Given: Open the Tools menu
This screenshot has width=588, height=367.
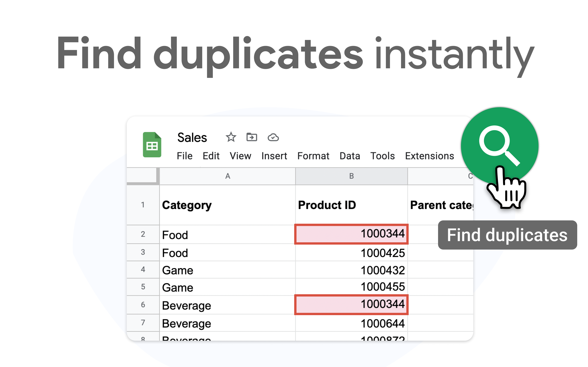Looking at the screenshot, I should pos(382,156).
